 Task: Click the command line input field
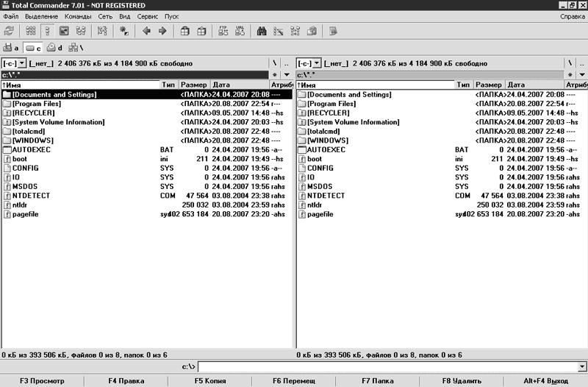(x=388, y=366)
